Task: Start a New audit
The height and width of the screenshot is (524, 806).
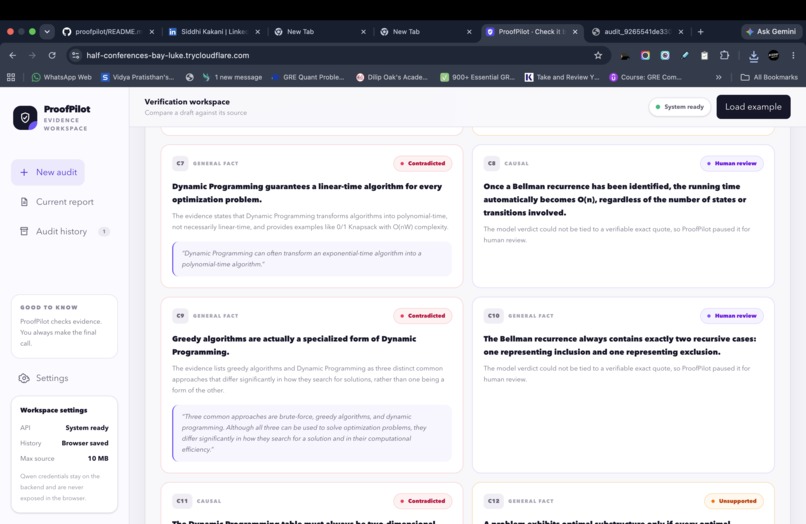Action: 48,172
